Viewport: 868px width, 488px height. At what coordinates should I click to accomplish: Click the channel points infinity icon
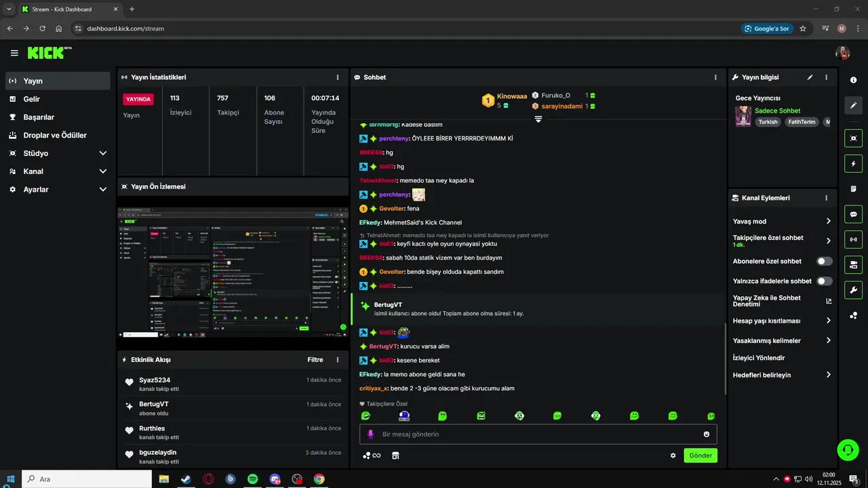coord(372,455)
